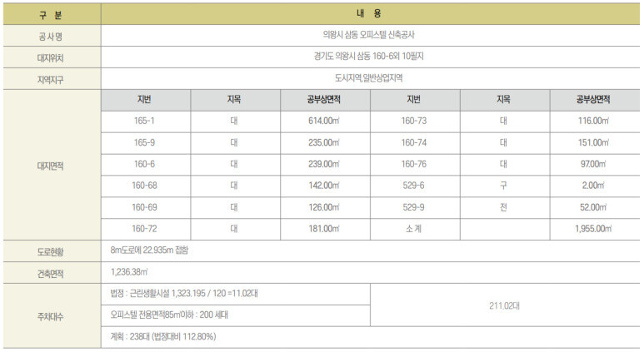Click lot number 160-69
The height and width of the screenshot is (352, 644).
click(x=144, y=207)
